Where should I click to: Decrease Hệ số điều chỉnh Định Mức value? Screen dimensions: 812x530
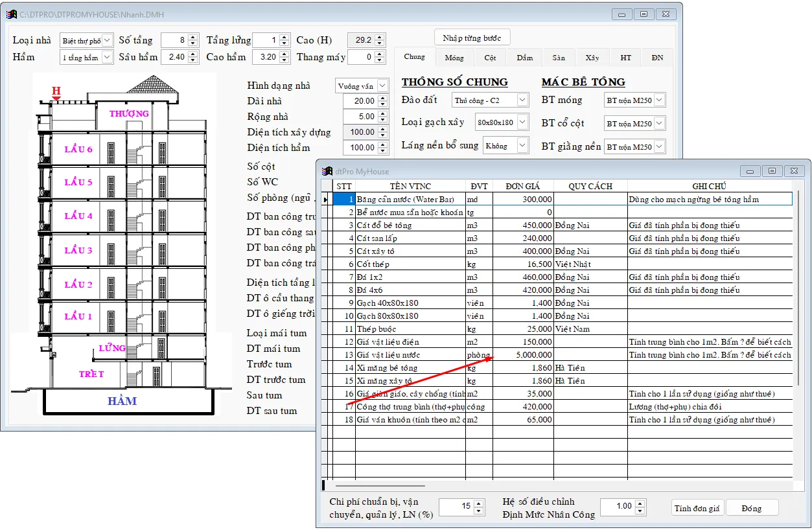pyautogui.click(x=640, y=510)
